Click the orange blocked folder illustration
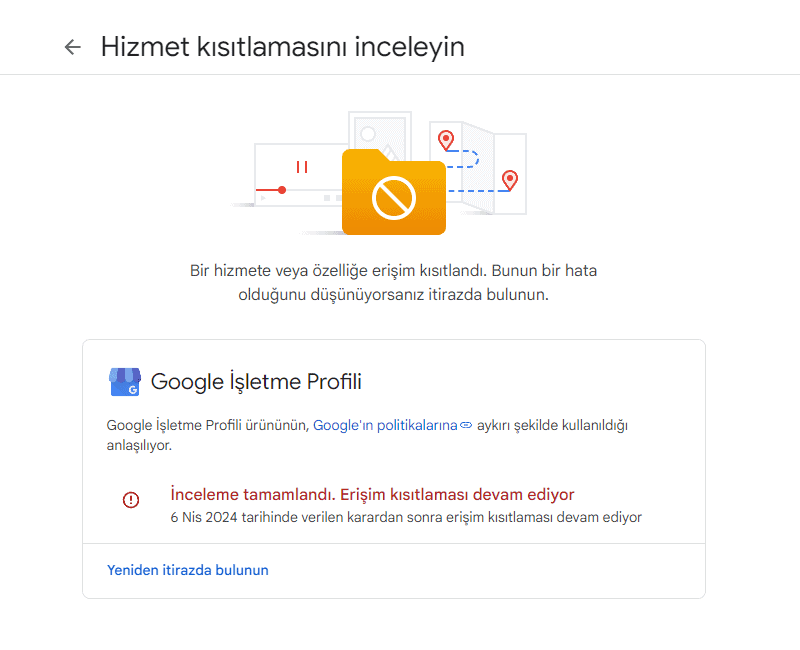Viewport: 800px width, 650px height. [x=393, y=197]
